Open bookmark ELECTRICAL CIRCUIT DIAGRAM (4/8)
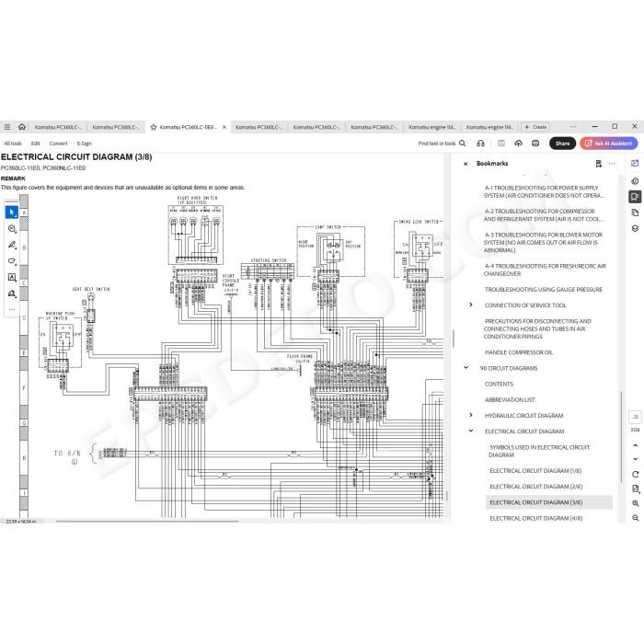This screenshot has height=644, width=644. (535, 518)
